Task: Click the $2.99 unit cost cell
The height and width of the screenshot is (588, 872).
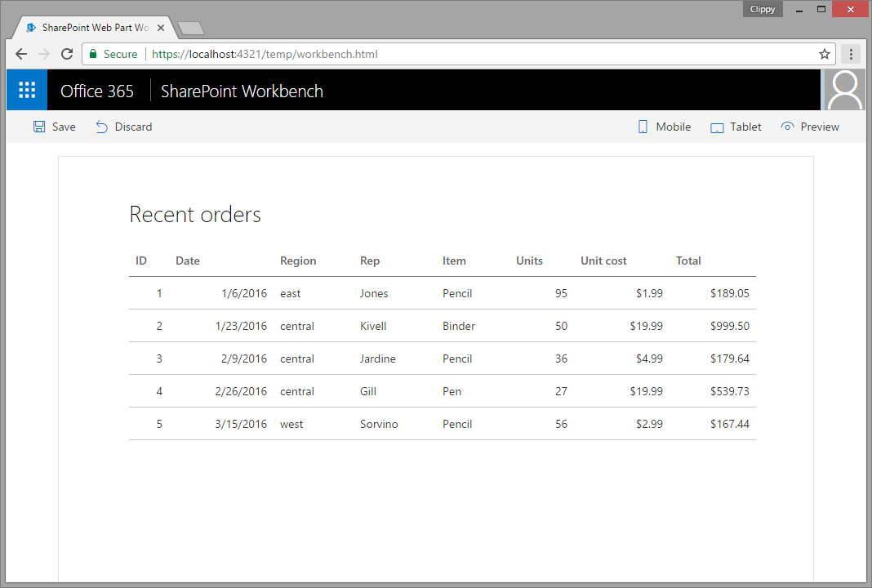Action: click(x=650, y=424)
